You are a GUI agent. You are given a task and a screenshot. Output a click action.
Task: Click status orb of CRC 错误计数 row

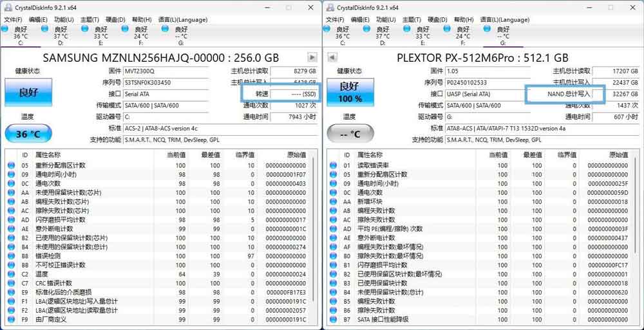click(12, 283)
